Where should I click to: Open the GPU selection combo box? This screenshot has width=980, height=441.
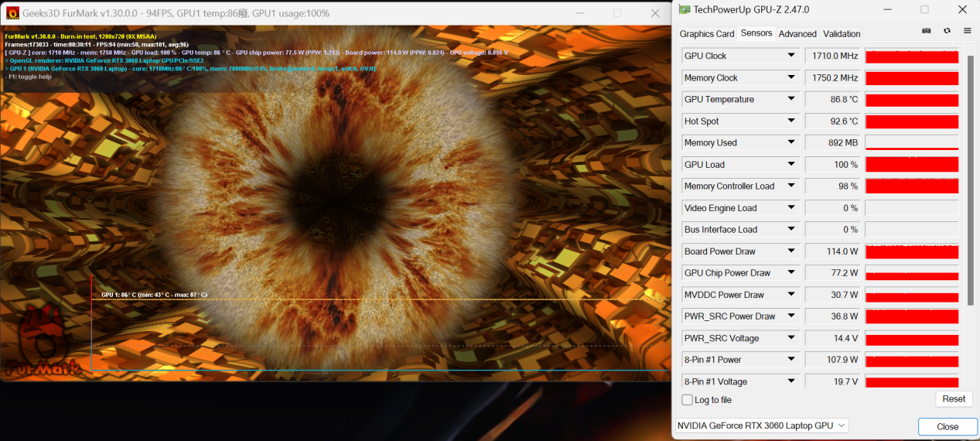coord(761,426)
